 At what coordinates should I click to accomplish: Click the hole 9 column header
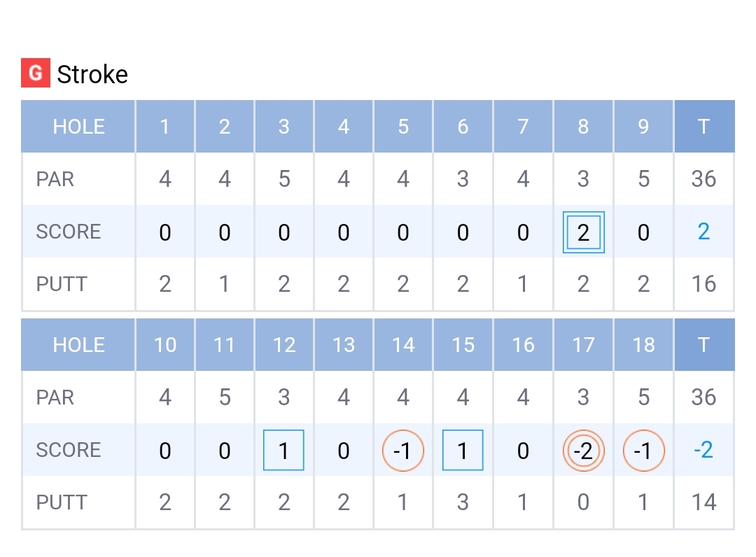(x=643, y=127)
